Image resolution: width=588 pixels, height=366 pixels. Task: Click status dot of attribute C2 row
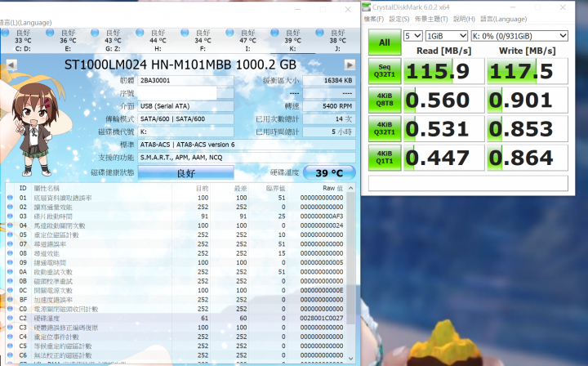coord(10,318)
